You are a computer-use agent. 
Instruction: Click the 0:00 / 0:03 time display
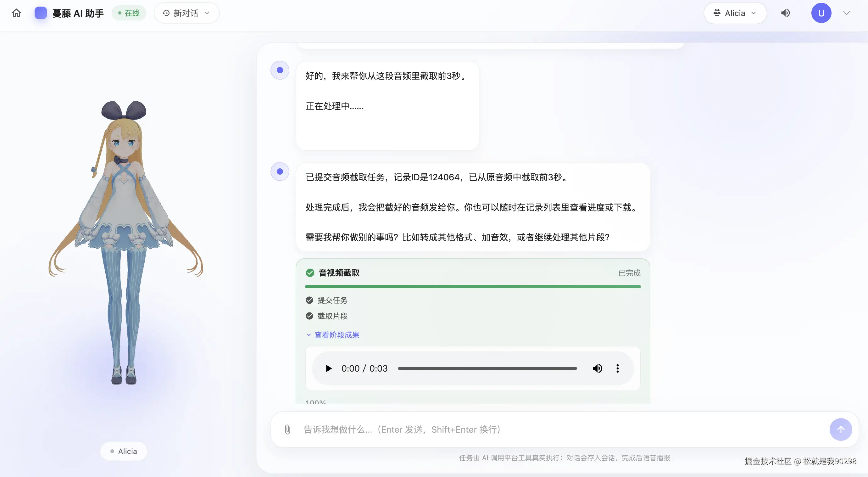[x=364, y=368]
